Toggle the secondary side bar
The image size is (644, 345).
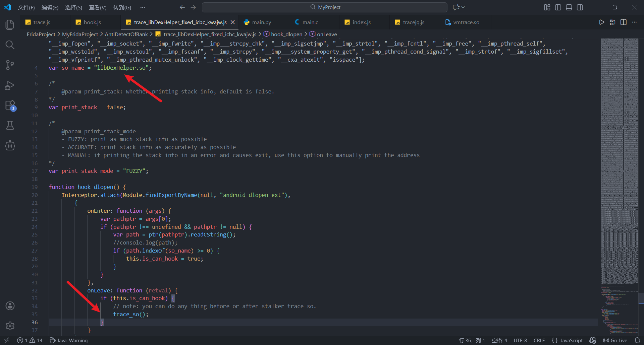(x=580, y=7)
